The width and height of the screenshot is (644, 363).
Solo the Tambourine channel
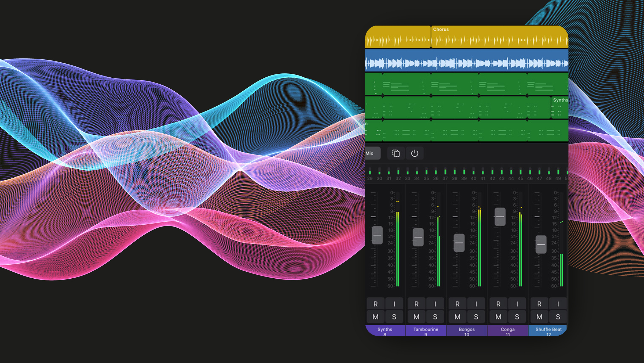(x=435, y=317)
